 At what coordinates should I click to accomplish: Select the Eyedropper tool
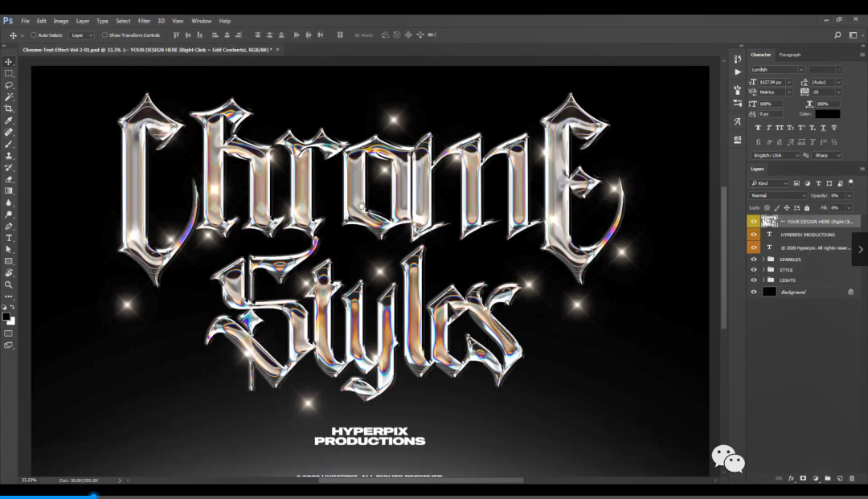pos(8,121)
